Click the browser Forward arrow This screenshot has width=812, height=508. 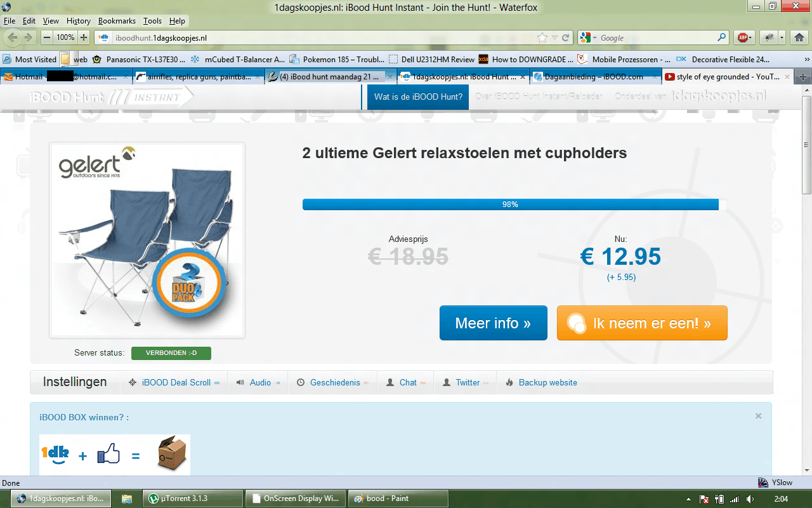27,37
